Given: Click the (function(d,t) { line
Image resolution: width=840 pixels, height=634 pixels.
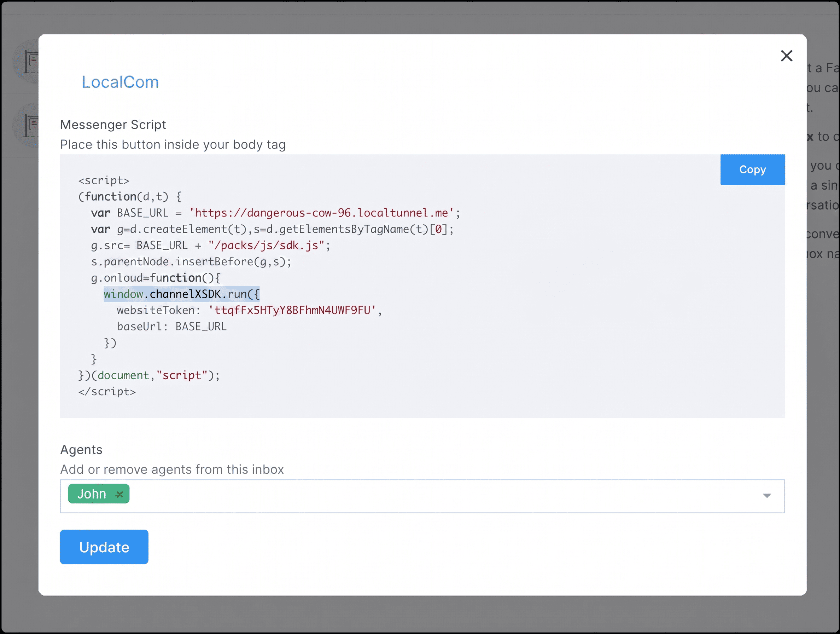Looking at the screenshot, I should pos(130,196).
